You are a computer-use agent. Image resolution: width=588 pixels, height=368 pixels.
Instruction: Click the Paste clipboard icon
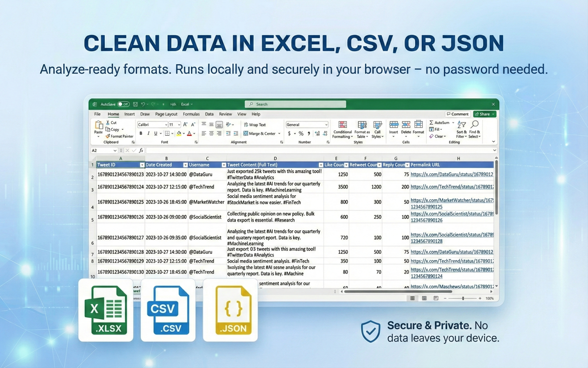[x=98, y=125]
